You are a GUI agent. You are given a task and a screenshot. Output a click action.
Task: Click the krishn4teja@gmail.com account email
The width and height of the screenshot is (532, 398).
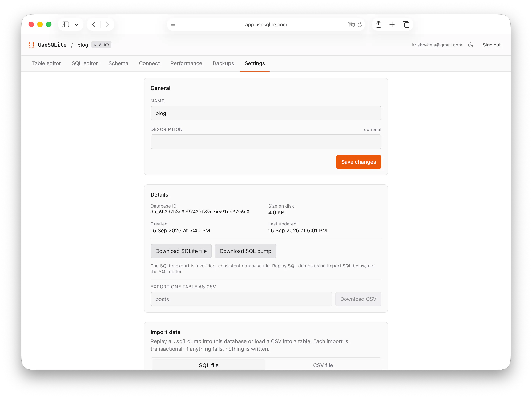(x=437, y=45)
